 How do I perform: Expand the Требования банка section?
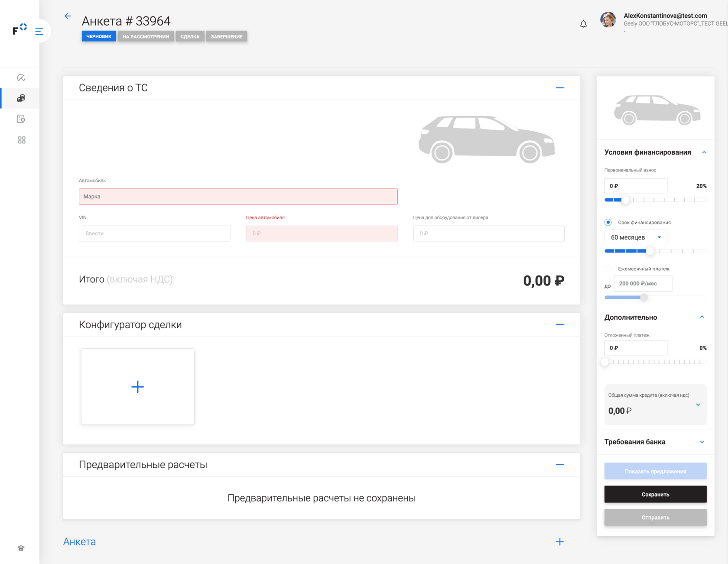[x=702, y=442]
